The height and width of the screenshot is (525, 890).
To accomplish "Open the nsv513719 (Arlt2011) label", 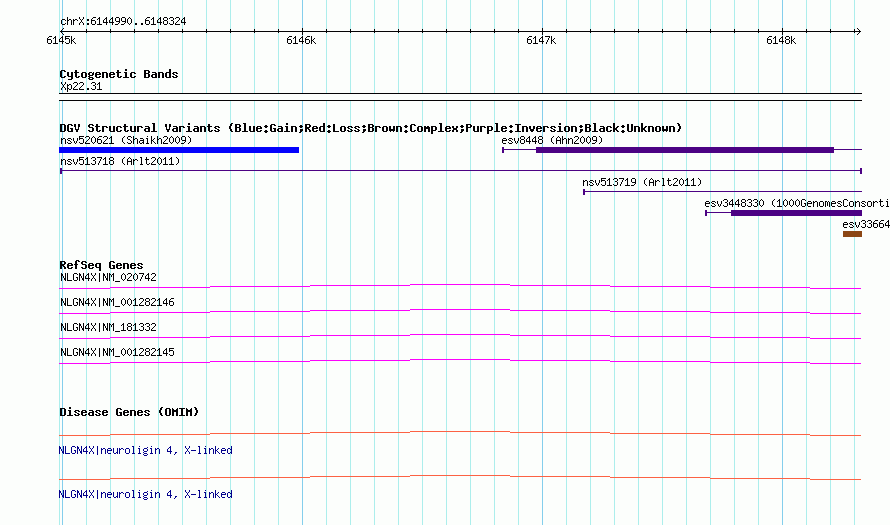I will click(x=642, y=182).
